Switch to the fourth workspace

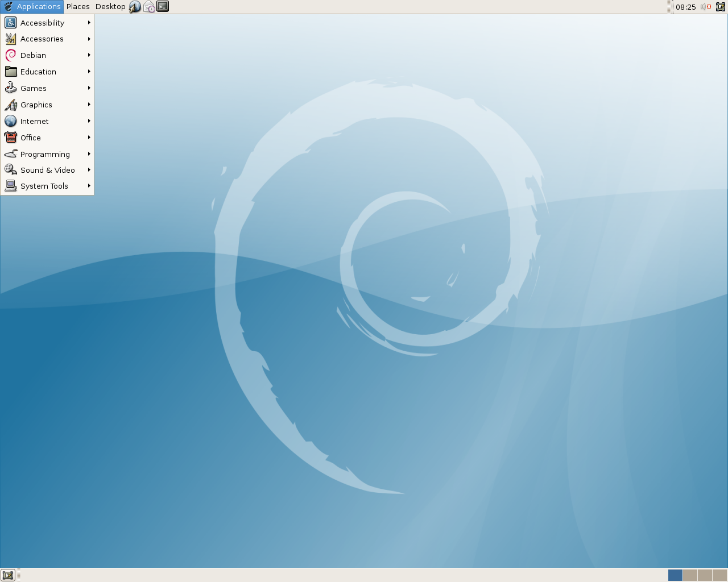coord(719,575)
